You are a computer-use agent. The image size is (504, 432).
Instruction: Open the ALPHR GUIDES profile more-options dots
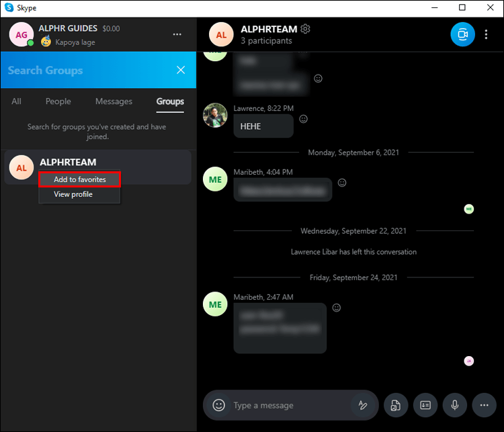177,34
